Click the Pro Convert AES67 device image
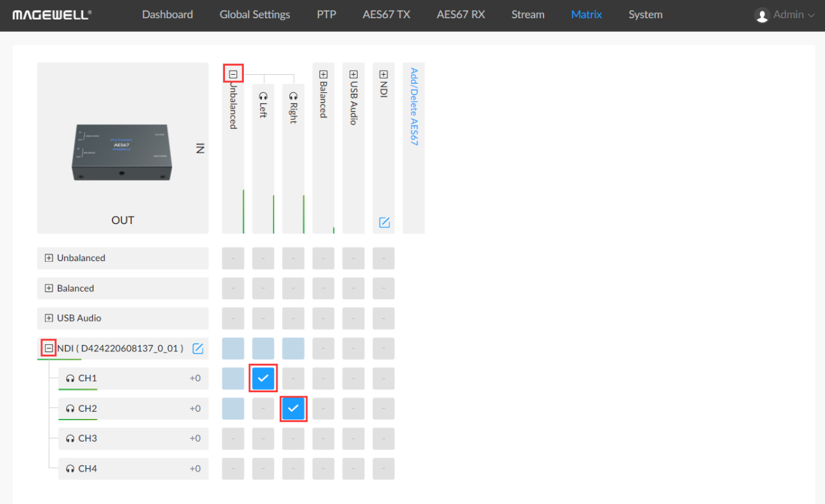825x504 pixels. (x=122, y=151)
